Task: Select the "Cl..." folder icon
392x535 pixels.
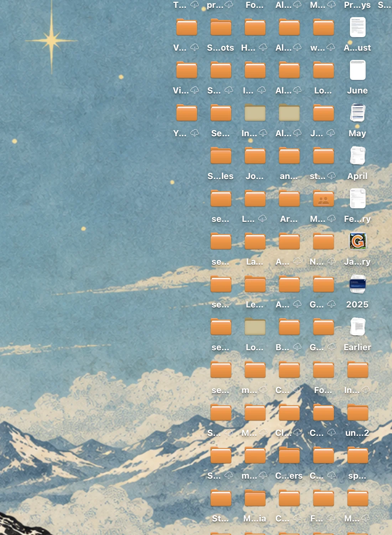Action: click(289, 413)
